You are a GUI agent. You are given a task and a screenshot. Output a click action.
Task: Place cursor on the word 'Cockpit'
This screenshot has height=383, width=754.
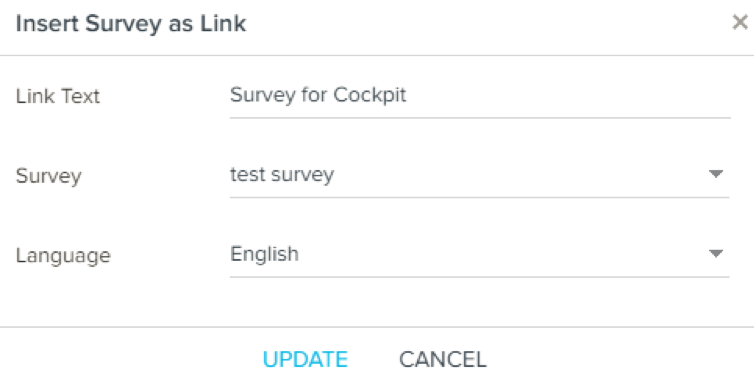tap(370, 95)
